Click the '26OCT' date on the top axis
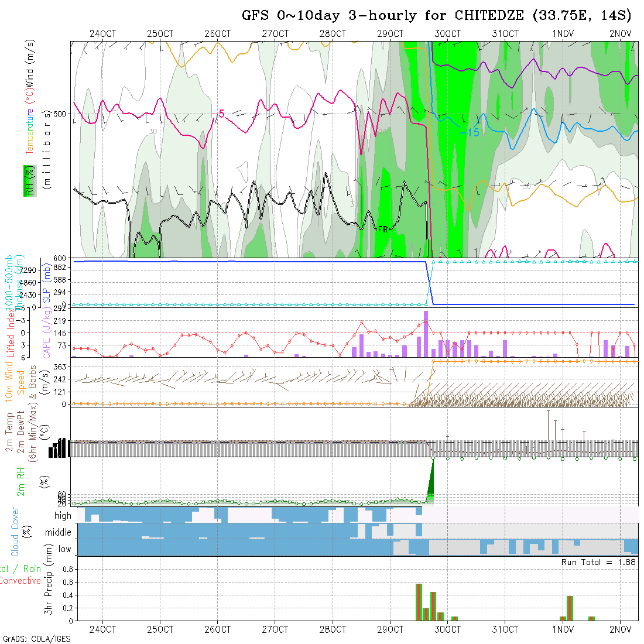This screenshot has height=644, width=644. pyautogui.click(x=218, y=33)
